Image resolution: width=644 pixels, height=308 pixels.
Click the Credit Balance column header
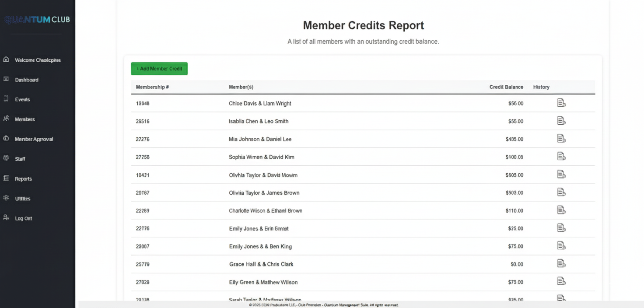506,87
